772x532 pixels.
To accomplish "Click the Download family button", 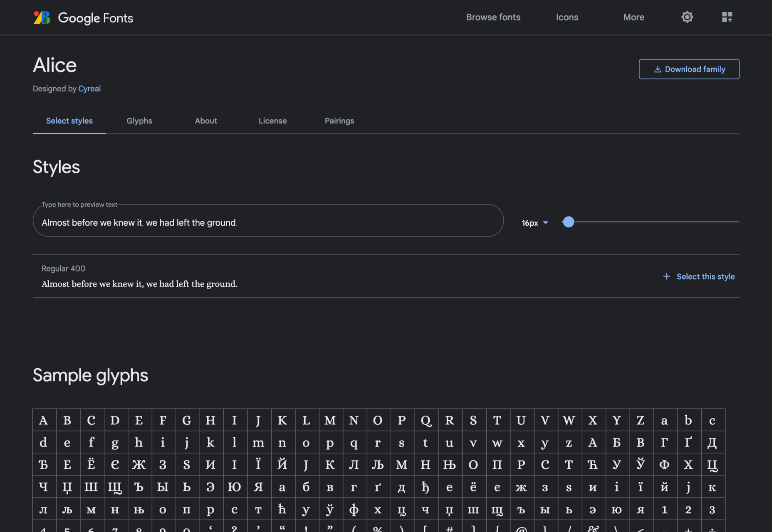I will click(x=689, y=69).
